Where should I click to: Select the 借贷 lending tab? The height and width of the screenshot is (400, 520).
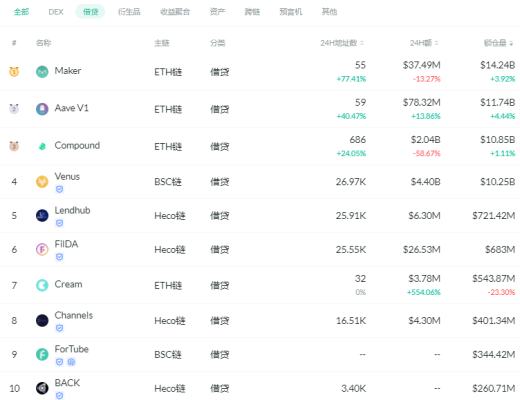click(90, 12)
